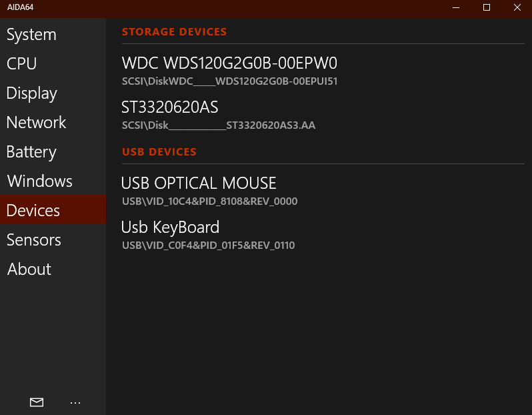Click the STORAGE DEVICES heading
This screenshot has width=532, height=415.
click(x=175, y=32)
